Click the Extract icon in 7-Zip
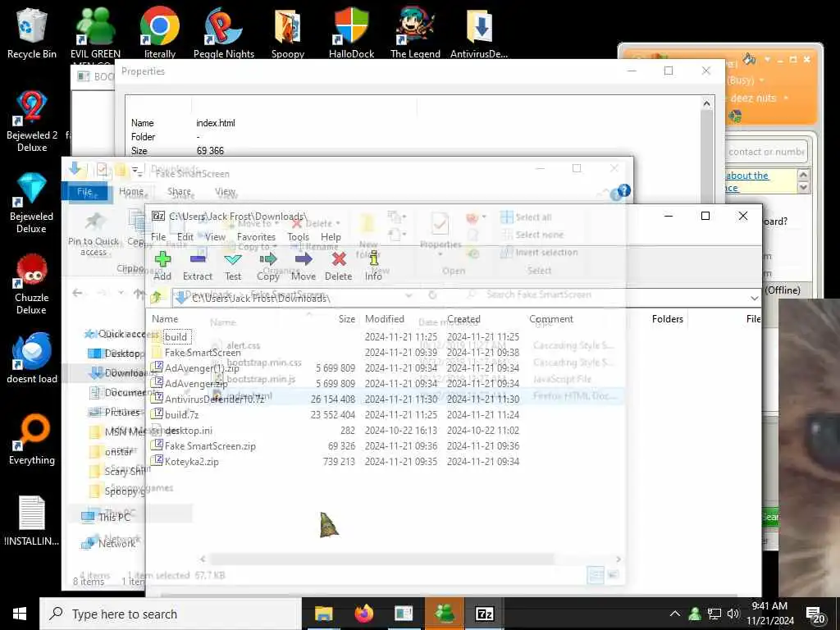The height and width of the screenshot is (630, 840). click(x=198, y=260)
